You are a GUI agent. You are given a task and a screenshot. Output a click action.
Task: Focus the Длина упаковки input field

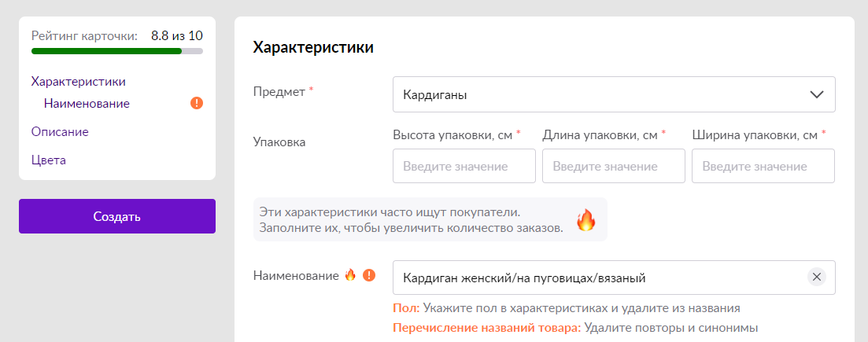(x=613, y=166)
